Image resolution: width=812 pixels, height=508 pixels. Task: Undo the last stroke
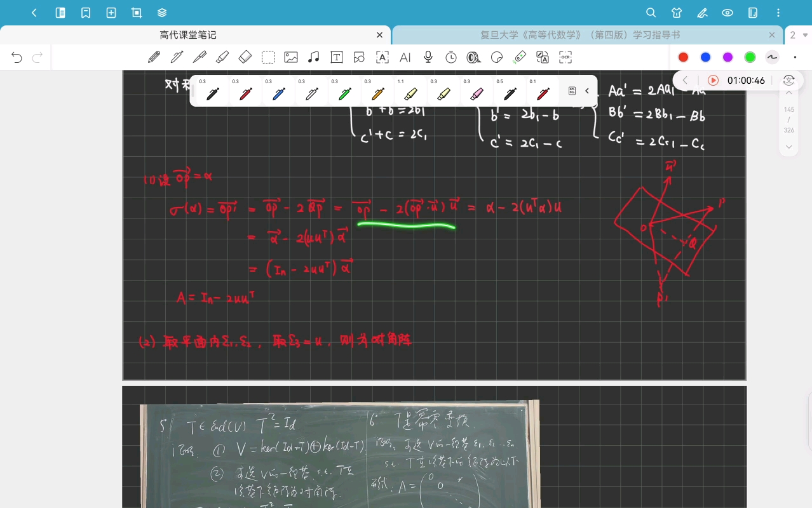tap(17, 58)
